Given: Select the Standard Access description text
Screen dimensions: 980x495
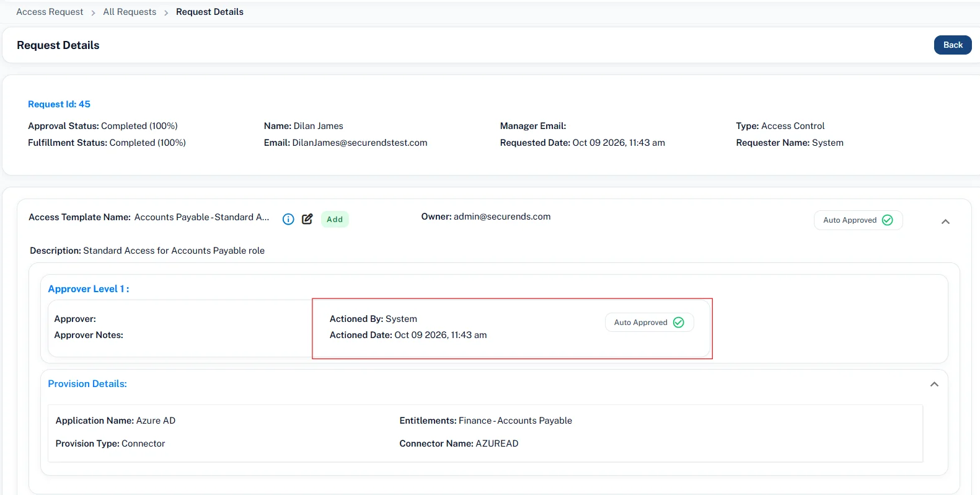Looking at the screenshot, I should [174, 251].
